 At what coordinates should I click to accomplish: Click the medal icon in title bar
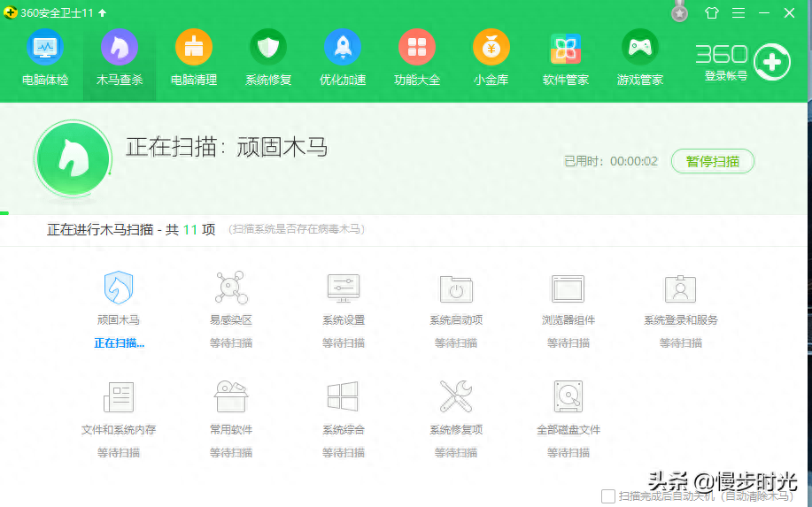pyautogui.click(x=680, y=13)
